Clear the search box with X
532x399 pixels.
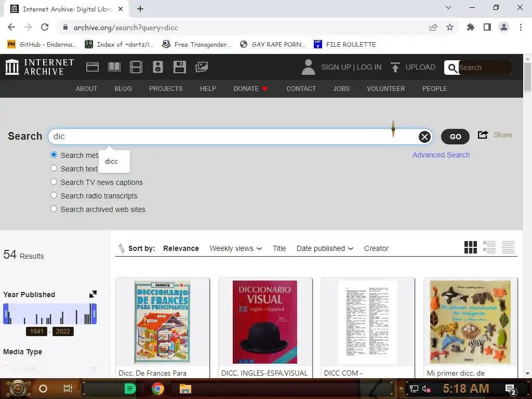[424, 137]
